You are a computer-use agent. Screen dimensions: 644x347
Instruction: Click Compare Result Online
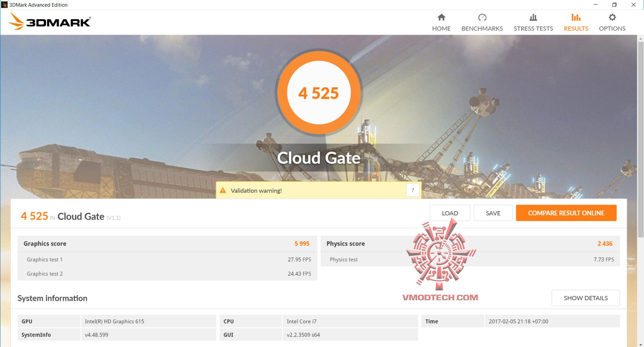(566, 213)
